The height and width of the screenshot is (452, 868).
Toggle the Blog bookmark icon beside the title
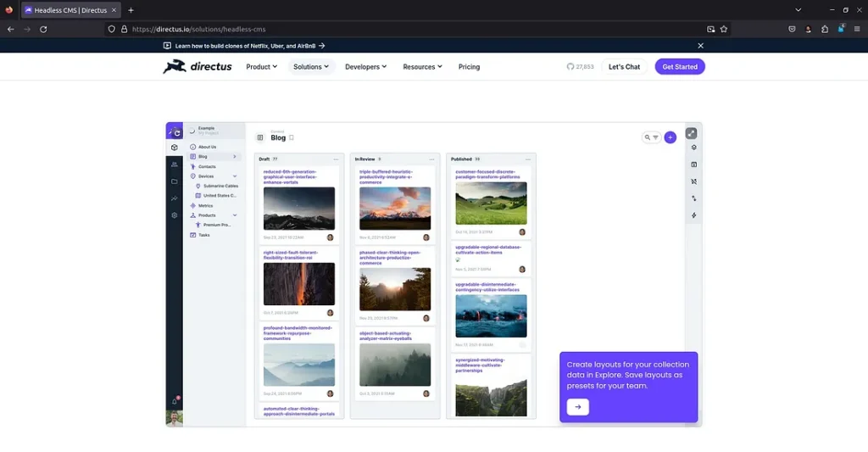coord(292,137)
